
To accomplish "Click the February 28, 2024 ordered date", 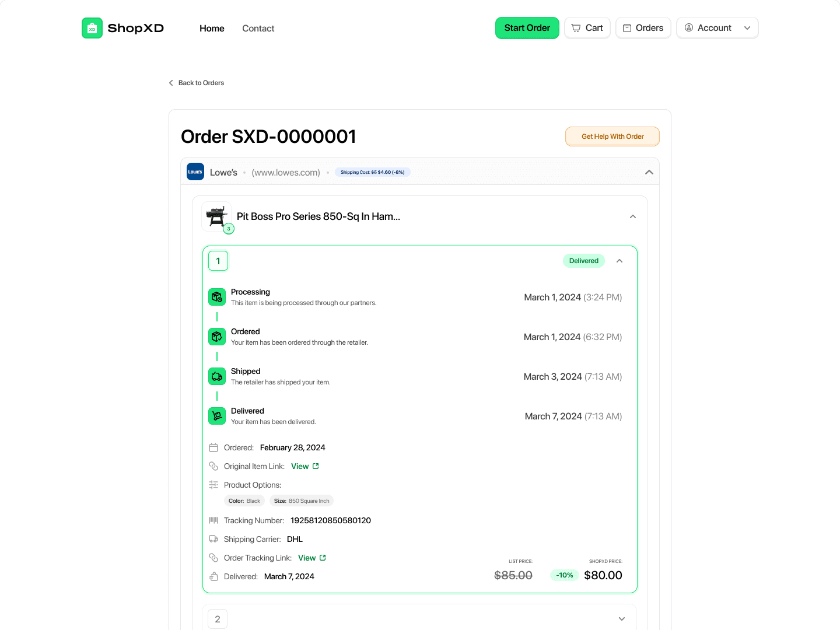I will coord(293,447).
